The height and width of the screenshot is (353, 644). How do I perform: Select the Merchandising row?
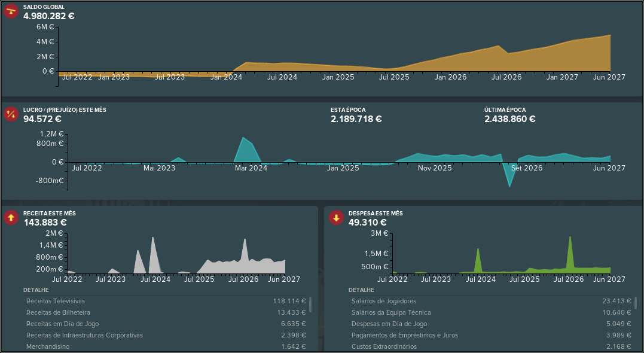(x=166, y=346)
